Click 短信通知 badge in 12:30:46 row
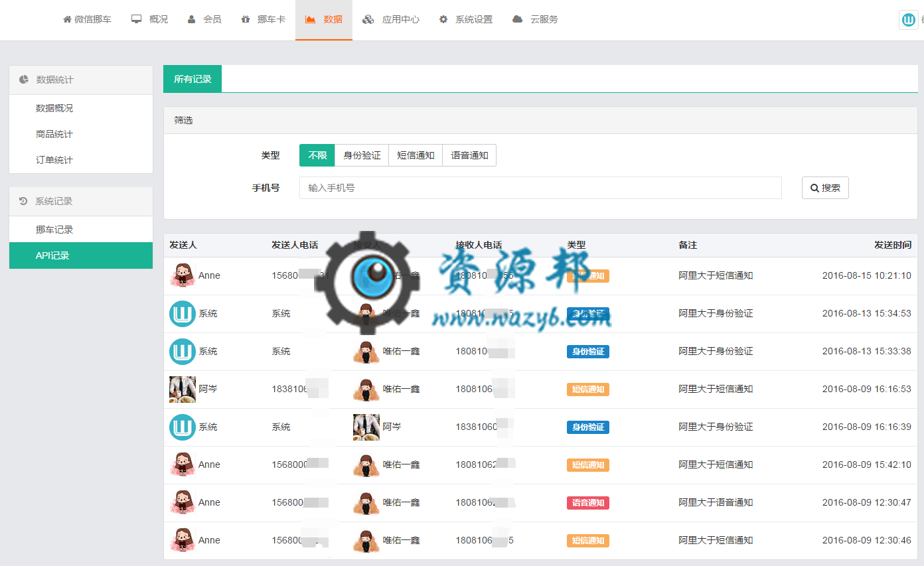This screenshot has width=924, height=566. (x=588, y=541)
